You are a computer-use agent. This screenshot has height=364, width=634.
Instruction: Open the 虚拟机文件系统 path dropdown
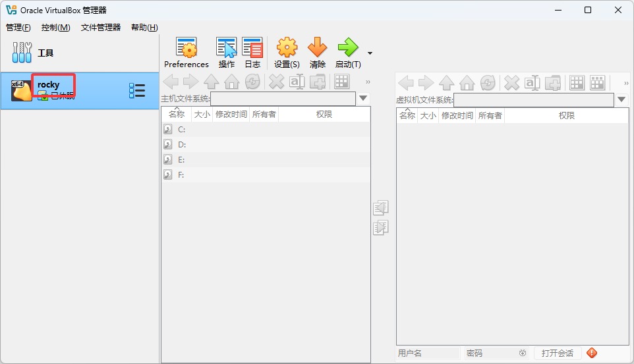click(621, 99)
